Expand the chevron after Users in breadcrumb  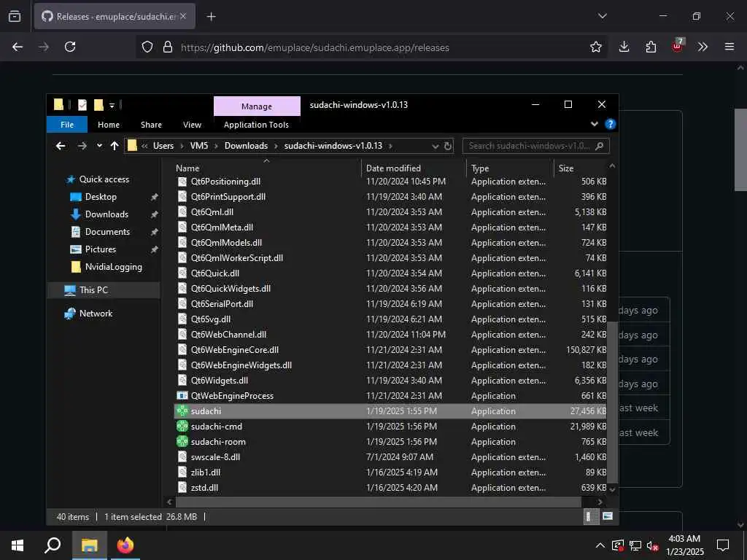click(182, 146)
